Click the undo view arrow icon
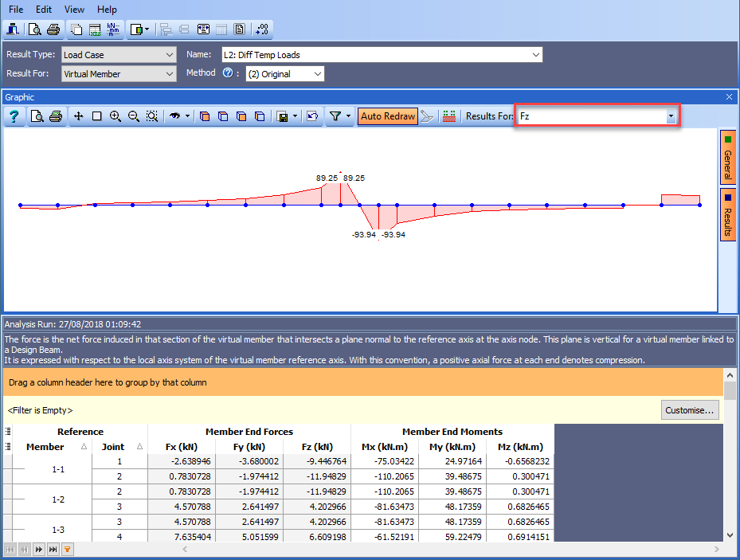Screen dimensions: 740x560 [312, 116]
